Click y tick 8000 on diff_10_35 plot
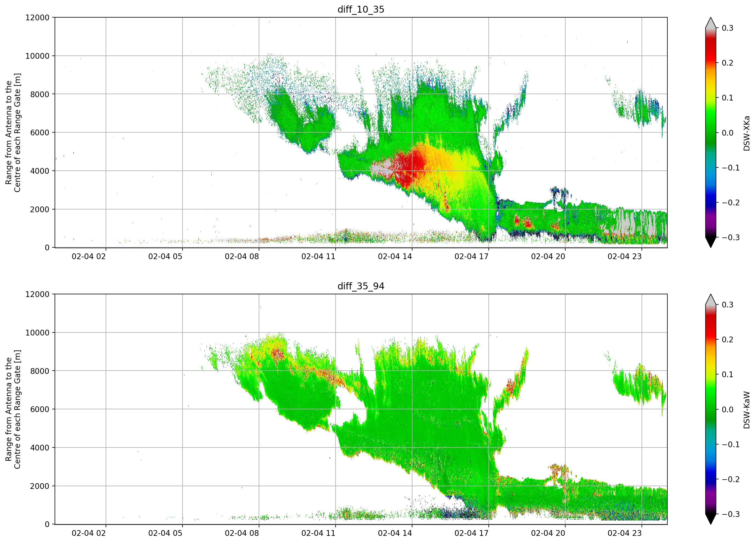 [40, 94]
